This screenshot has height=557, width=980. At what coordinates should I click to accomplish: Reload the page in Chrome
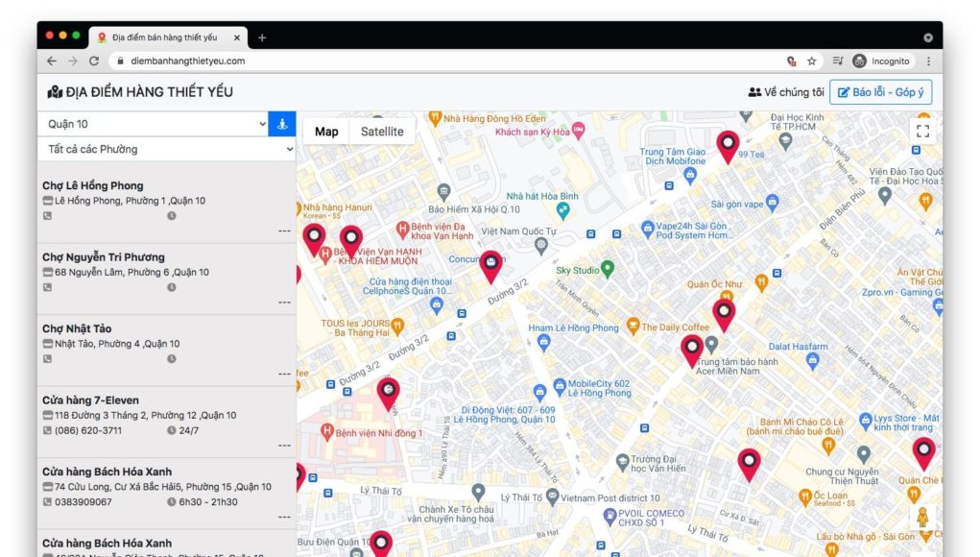click(x=94, y=61)
